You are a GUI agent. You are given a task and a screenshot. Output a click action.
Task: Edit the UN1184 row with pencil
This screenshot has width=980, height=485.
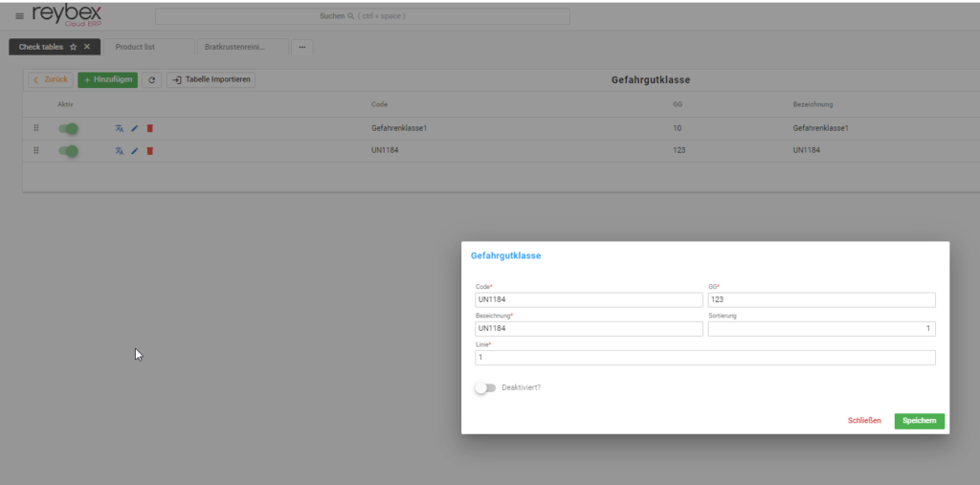tap(134, 150)
